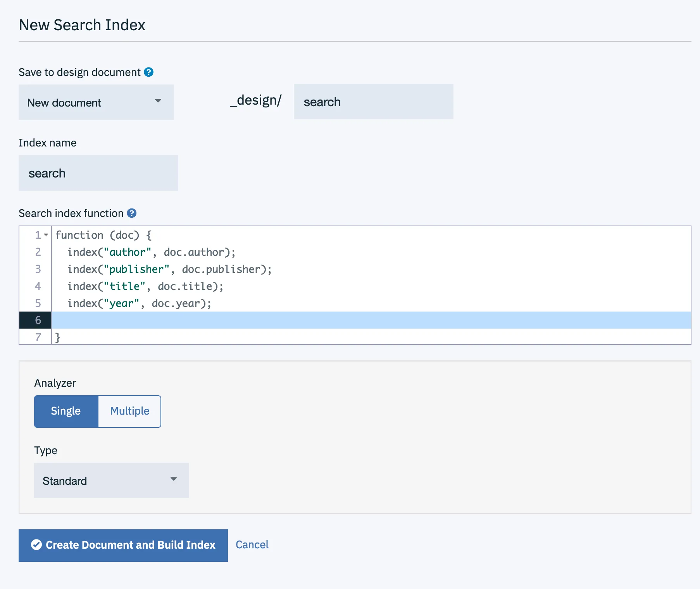This screenshot has height=589, width=700.
Task: Click the index("author") code line
Action: (152, 252)
